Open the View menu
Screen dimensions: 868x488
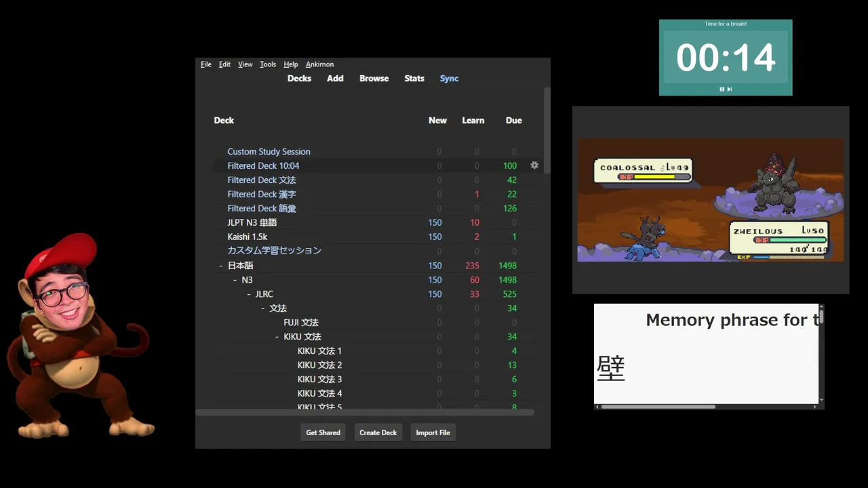click(x=245, y=64)
